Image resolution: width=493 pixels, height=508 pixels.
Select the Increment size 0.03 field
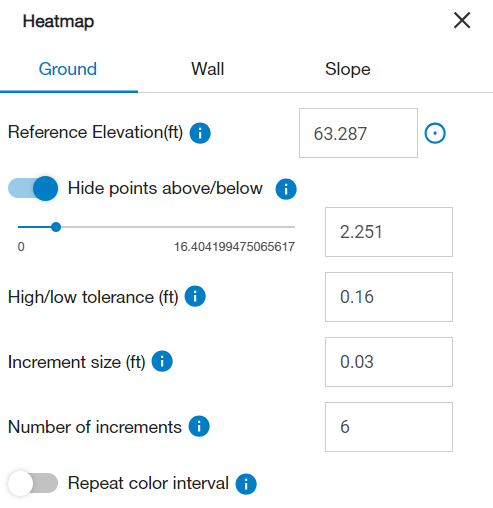[389, 362]
